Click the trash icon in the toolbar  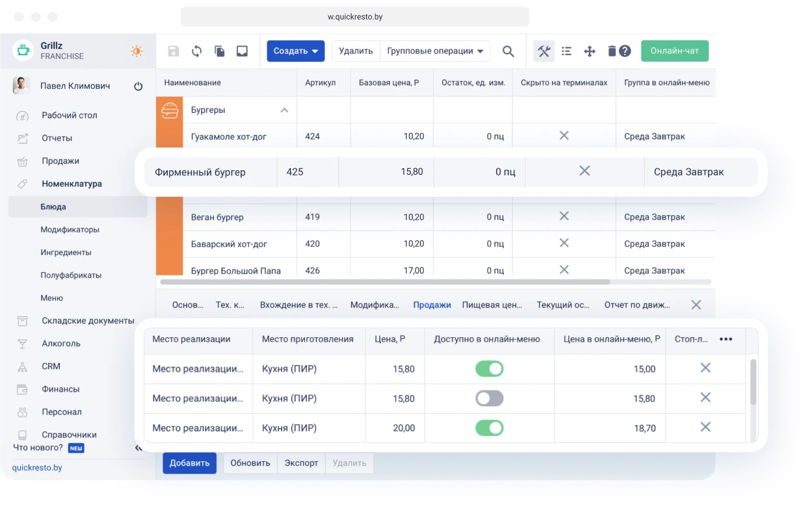point(611,51)
